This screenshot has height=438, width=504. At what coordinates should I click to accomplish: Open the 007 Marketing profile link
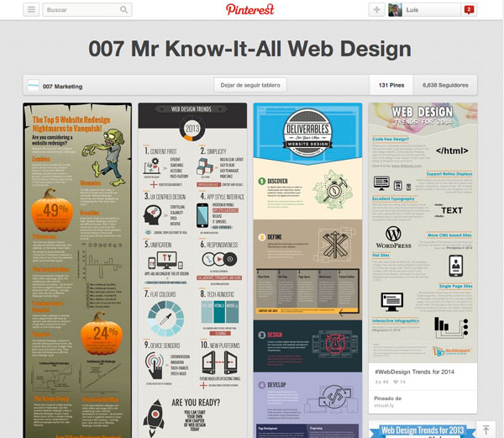tap(62, 87)
